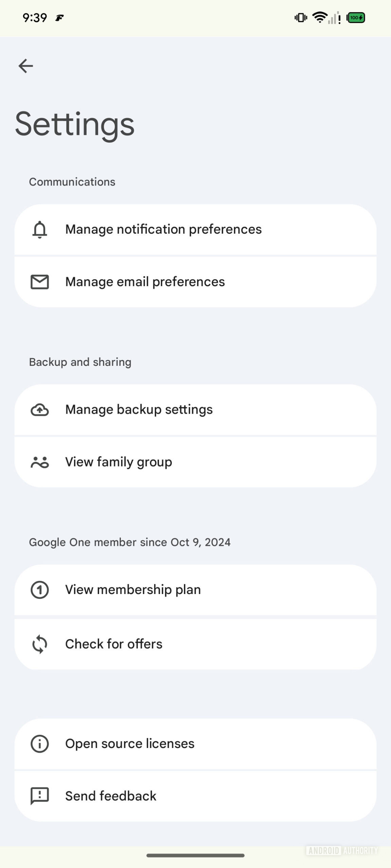This screenshot has height=868, width=391.
Task: Open Open source licenses
Action: [195, 744]
